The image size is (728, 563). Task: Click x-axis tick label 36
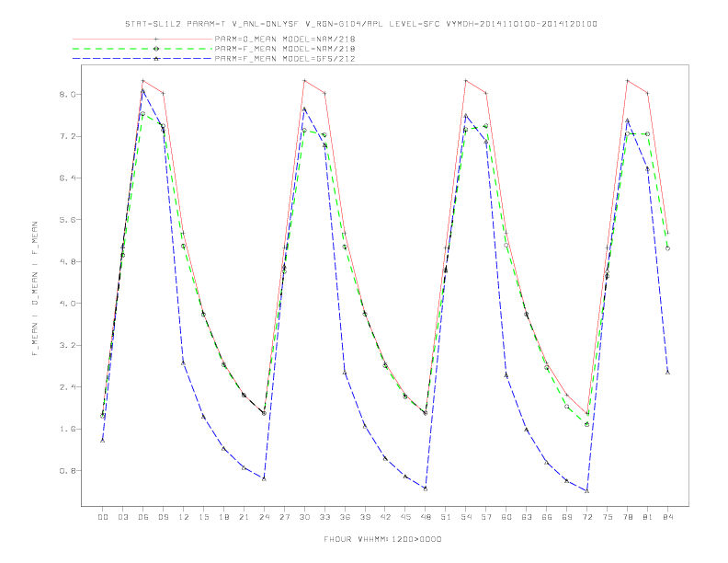345,517
